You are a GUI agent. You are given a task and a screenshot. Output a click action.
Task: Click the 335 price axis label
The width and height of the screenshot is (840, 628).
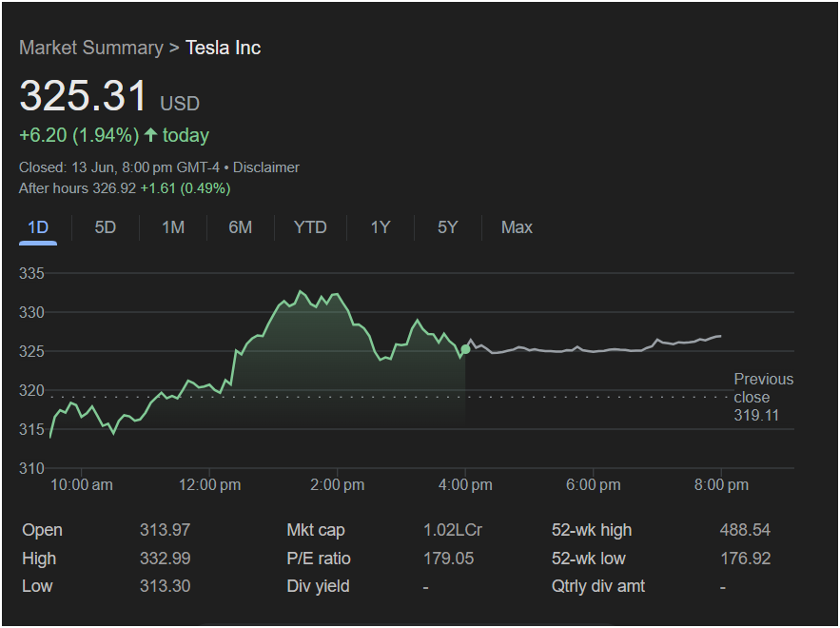click(x=31, y=273)
